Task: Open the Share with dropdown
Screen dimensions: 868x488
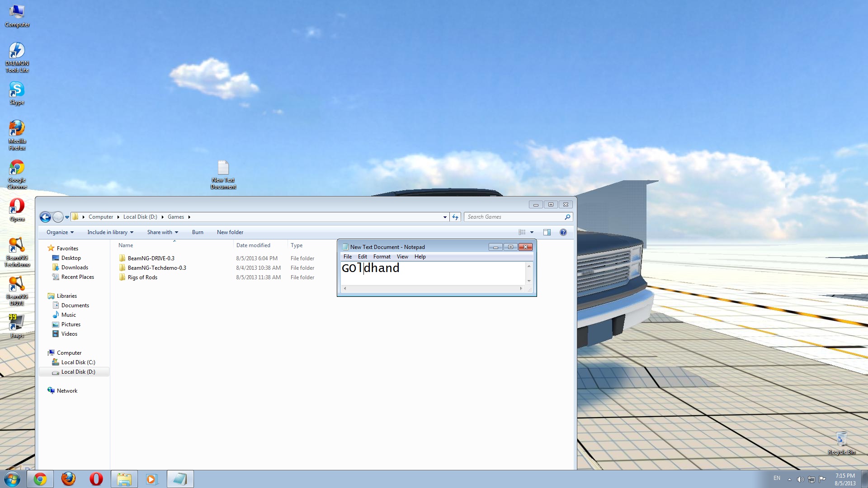Action: coord(163,232)
